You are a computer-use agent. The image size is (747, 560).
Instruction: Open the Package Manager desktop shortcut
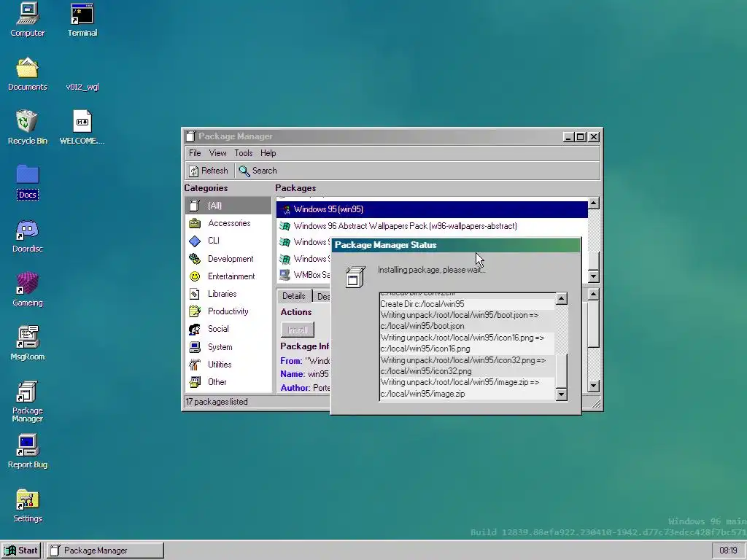pos(27,402)
